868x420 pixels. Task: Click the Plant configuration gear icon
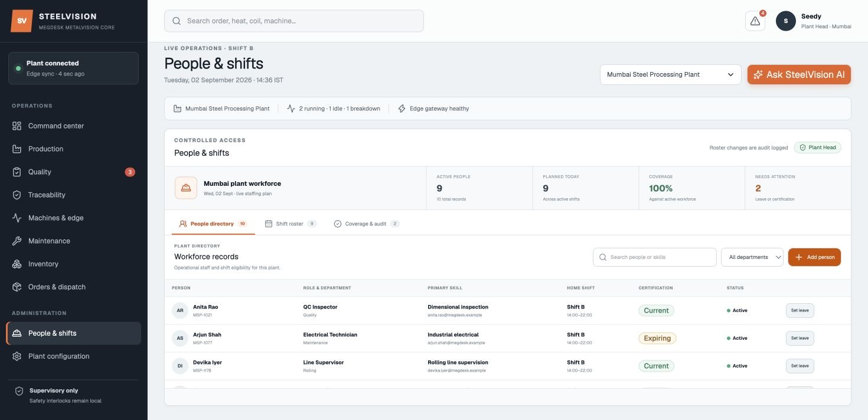point(17,356)
